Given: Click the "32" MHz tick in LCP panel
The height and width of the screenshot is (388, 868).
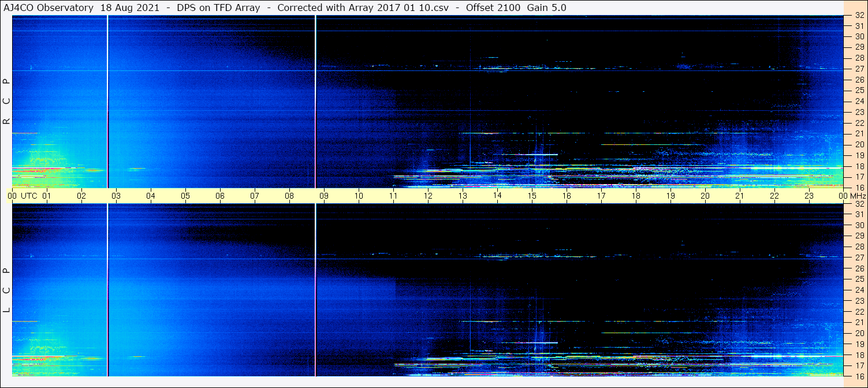Looking at the screenshot, I should pyautogui.click(x=859, y=204).
